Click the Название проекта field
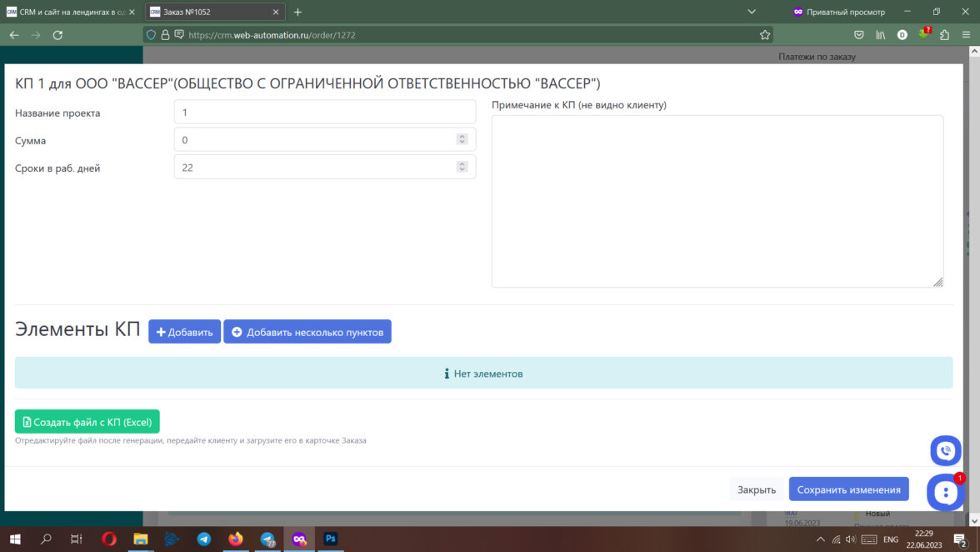 point(325,113)
